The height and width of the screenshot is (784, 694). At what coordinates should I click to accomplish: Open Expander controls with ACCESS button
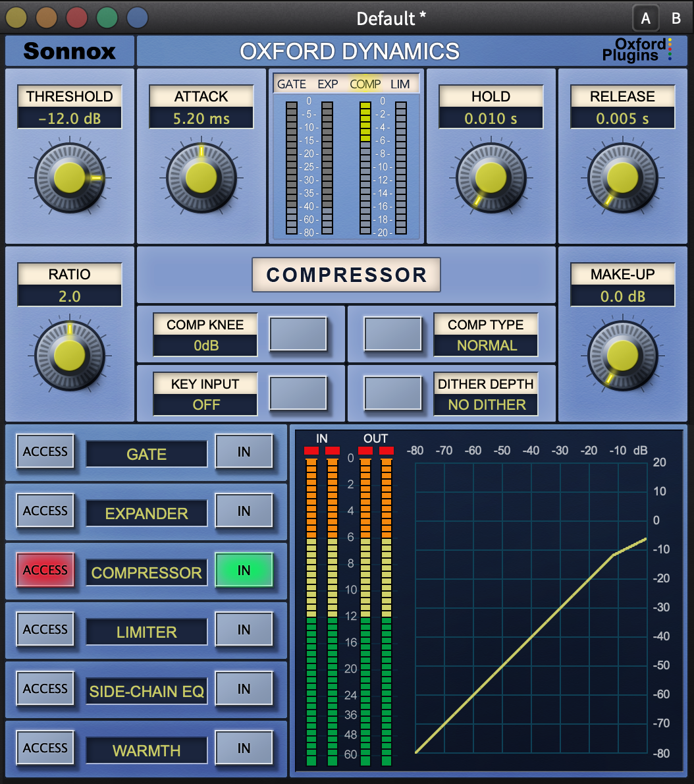[45, 511]
